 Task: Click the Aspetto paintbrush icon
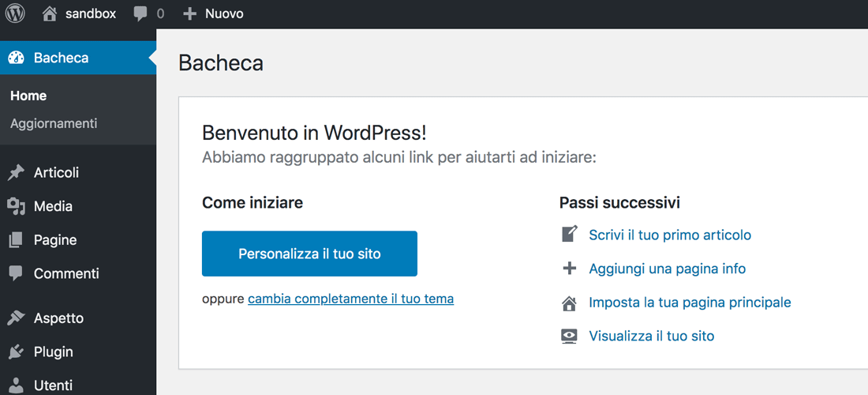coord(16,318)
